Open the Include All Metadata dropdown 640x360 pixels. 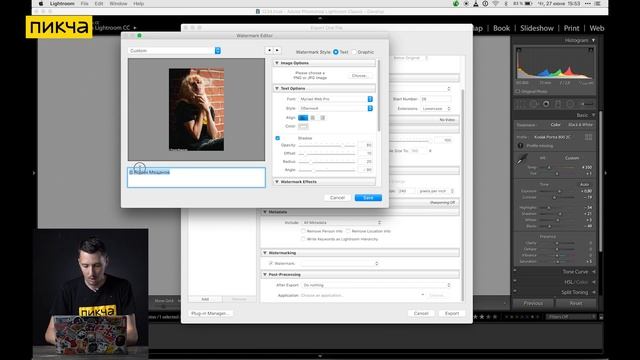[x=342, y=223]
